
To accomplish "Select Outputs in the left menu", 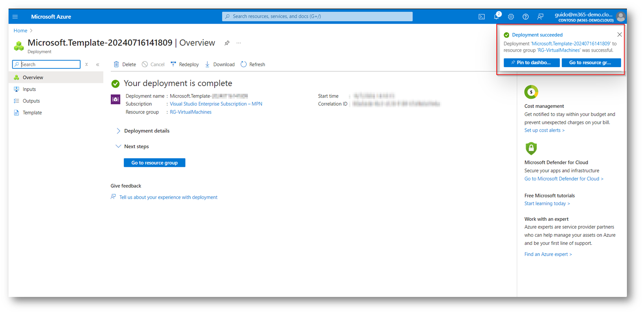I will tap(56, 101).
